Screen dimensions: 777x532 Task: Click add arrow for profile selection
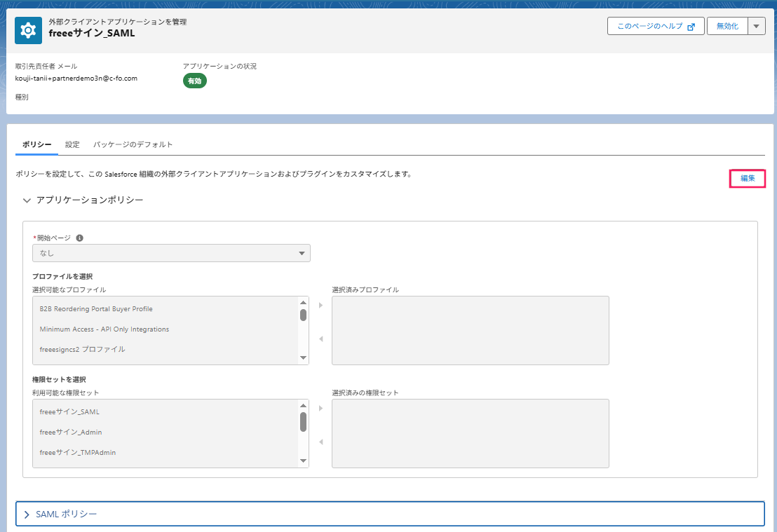click(x=320, y=305)
